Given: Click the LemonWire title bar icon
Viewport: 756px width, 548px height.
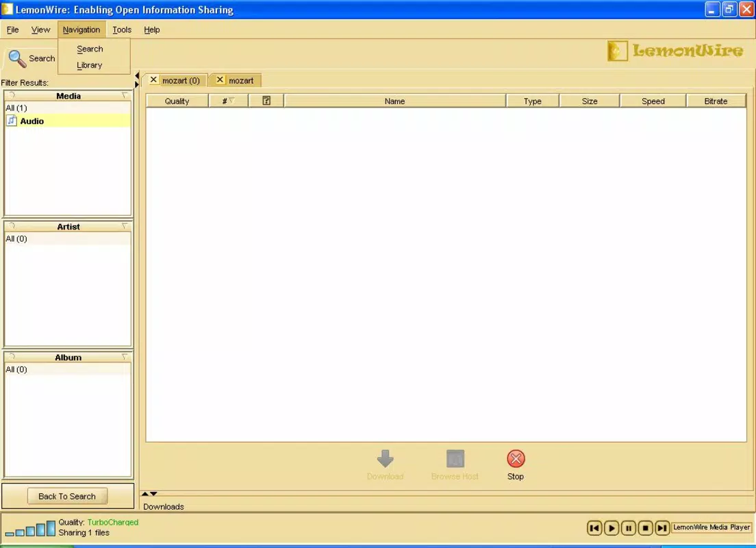Looking at the screenshot, I should [x=8, y=9].
